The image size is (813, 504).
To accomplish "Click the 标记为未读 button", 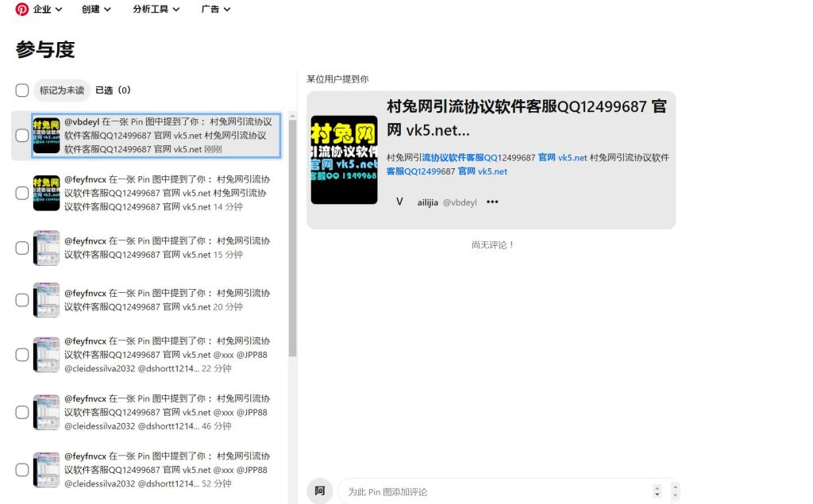I will click(x=61, y=90).
